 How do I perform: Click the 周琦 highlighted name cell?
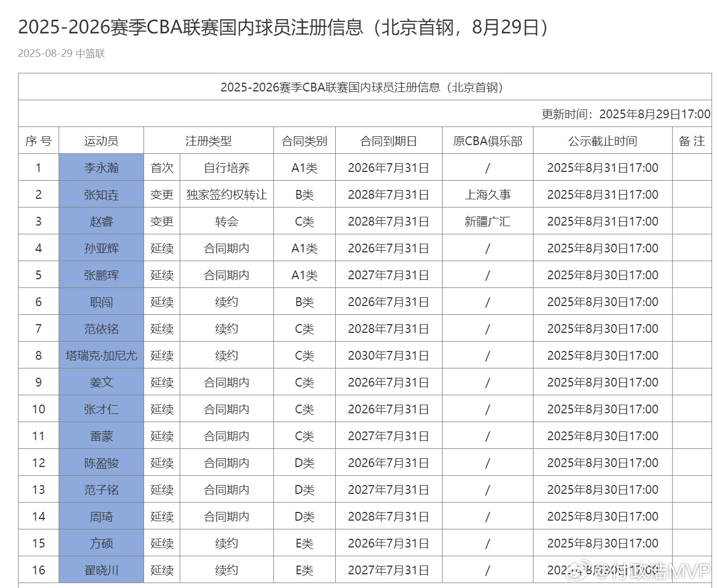[x=101, y=516]
